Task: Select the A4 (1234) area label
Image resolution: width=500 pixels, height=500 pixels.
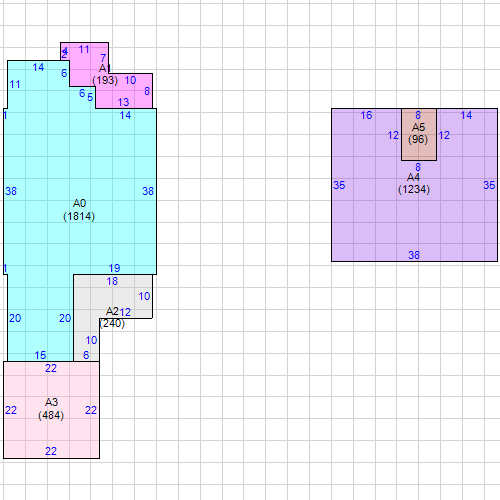Action: point(414,183)
